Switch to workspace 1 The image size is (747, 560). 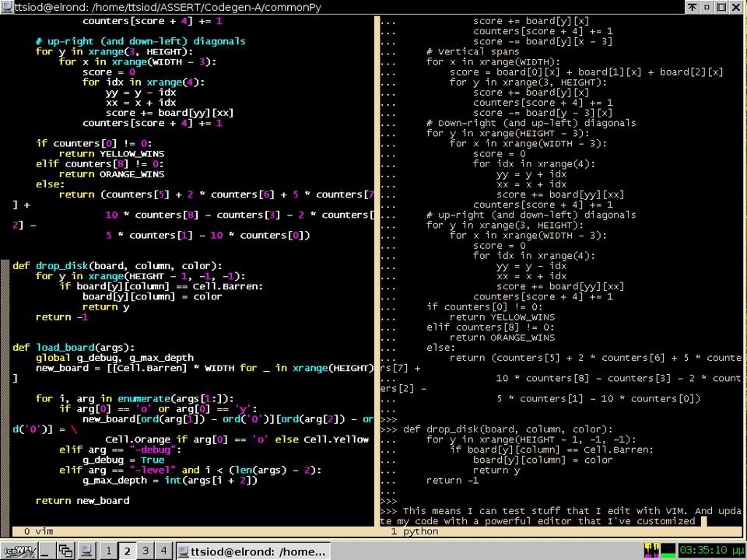tap(109, 551)
